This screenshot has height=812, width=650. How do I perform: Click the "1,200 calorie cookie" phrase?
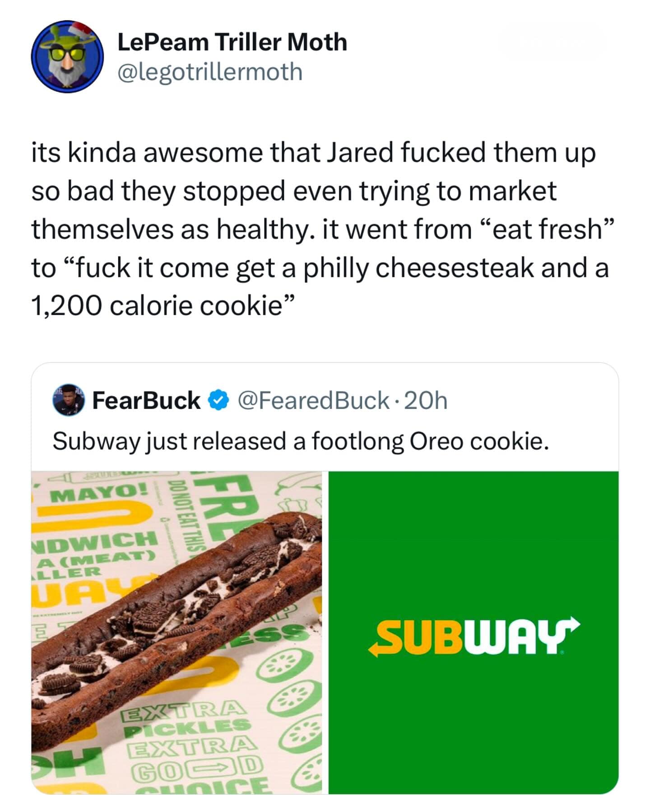163,306
